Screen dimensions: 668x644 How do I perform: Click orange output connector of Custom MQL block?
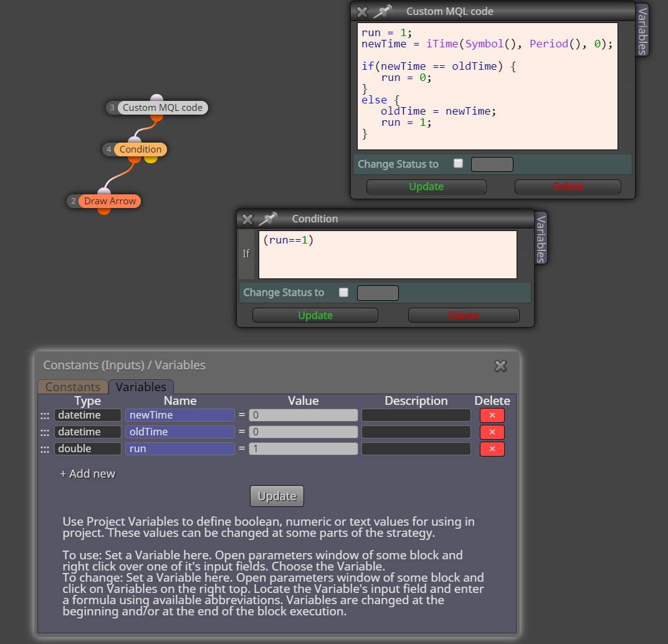pyautogui.click(x=157, y=118)
